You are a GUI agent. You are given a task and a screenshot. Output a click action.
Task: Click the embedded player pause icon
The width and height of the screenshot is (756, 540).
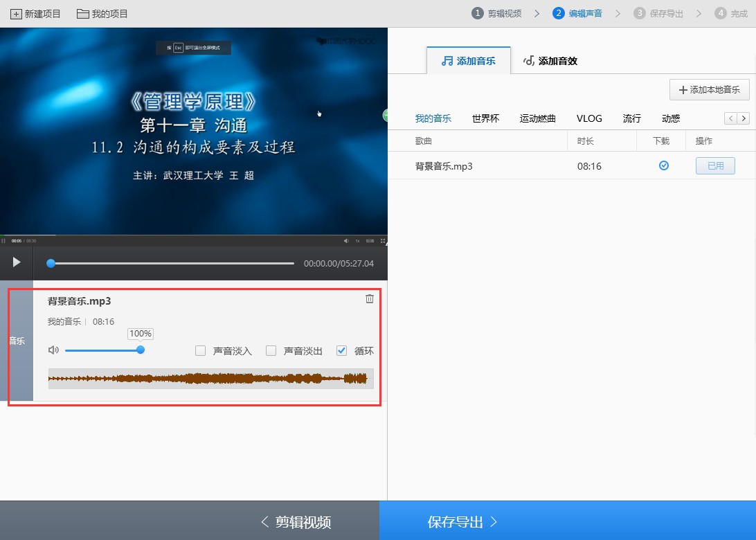pos(3,241)
